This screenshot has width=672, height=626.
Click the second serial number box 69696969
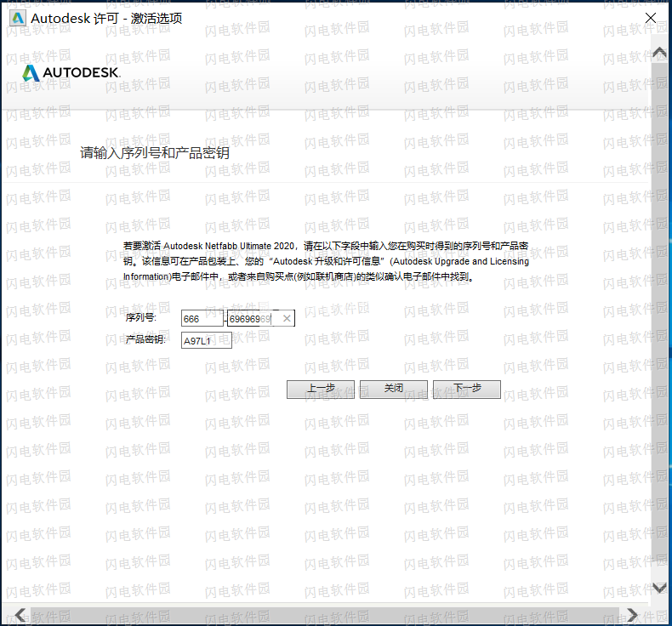click(260, 318)
